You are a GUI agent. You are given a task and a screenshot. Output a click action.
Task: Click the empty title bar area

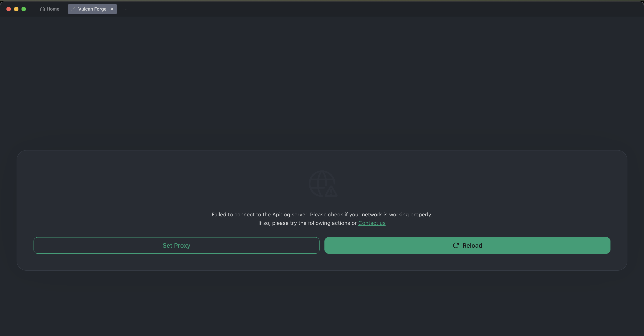click(375, 9)
